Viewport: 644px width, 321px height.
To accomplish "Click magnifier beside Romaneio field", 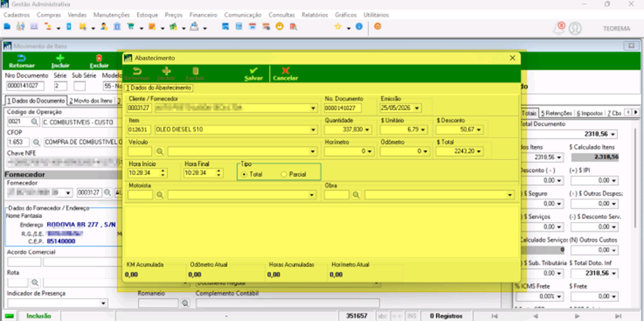I will click(186, 303).
